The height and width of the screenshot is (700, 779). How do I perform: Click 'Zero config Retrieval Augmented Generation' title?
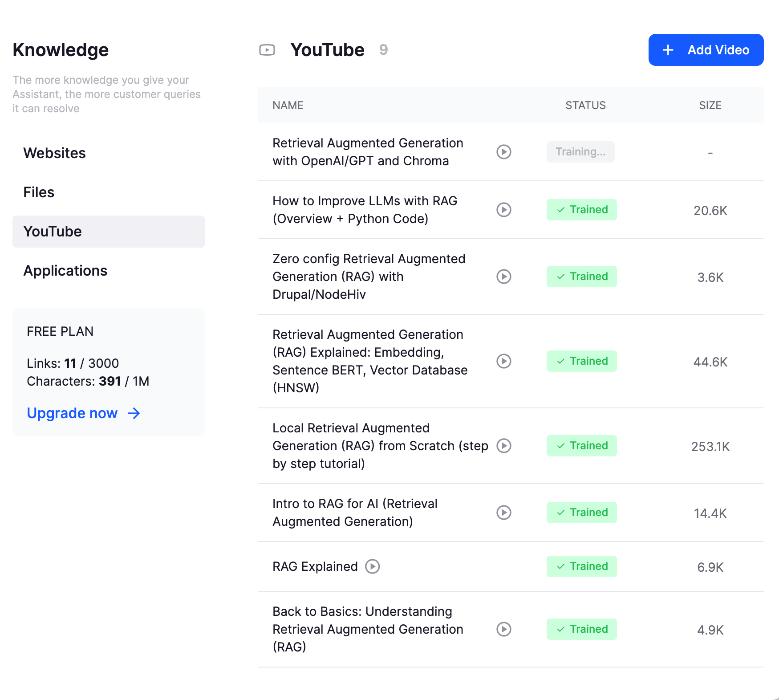369,277
